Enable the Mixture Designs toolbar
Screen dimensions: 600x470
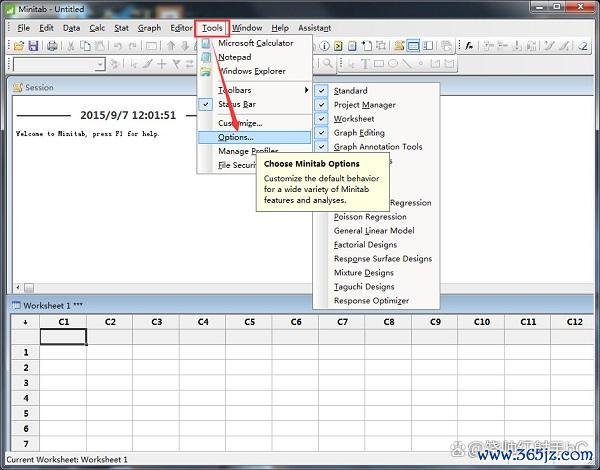364,273
